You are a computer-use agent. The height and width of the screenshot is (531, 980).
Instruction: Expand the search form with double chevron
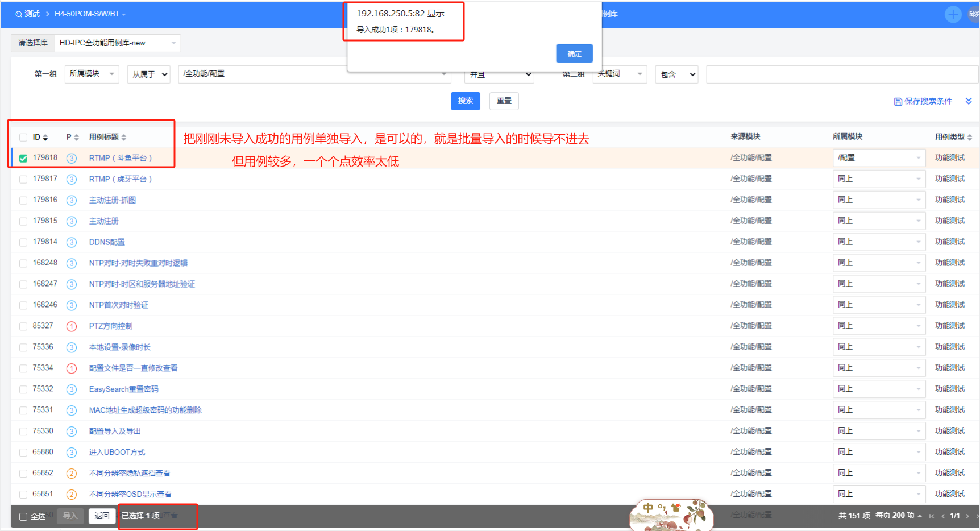click(x=969, y=101)
